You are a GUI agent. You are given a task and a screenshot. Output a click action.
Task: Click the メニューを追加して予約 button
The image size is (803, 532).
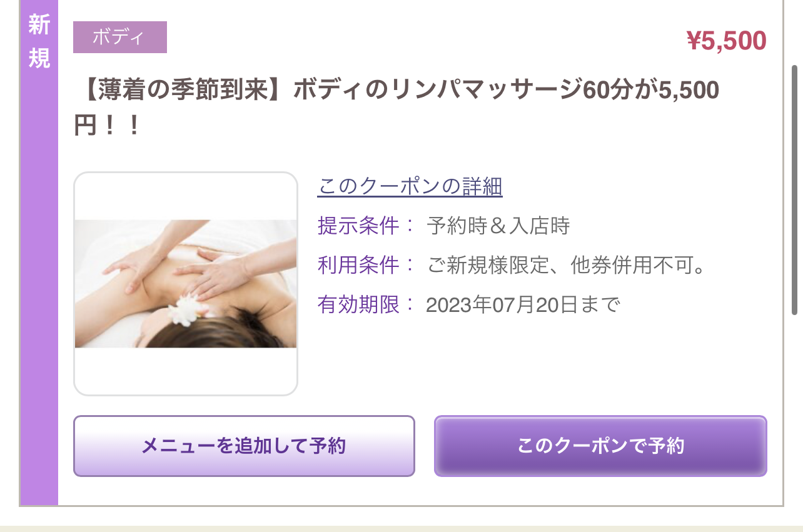point(244,446)
